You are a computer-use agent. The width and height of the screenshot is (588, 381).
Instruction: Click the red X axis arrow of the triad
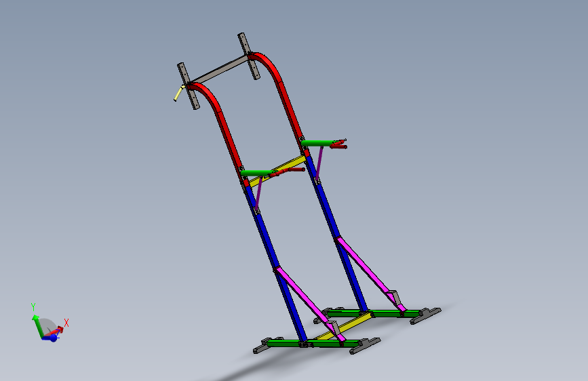[x=54, y=332]
